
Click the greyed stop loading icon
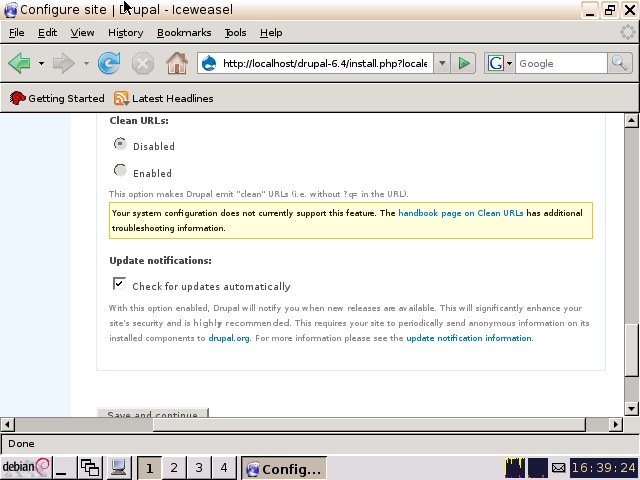(142, 63)
